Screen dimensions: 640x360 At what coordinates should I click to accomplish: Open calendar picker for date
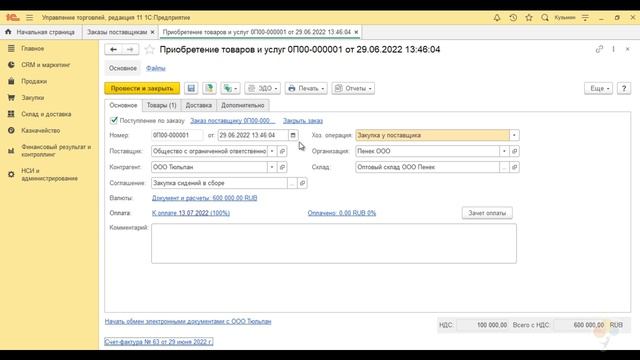click(293, 135)
